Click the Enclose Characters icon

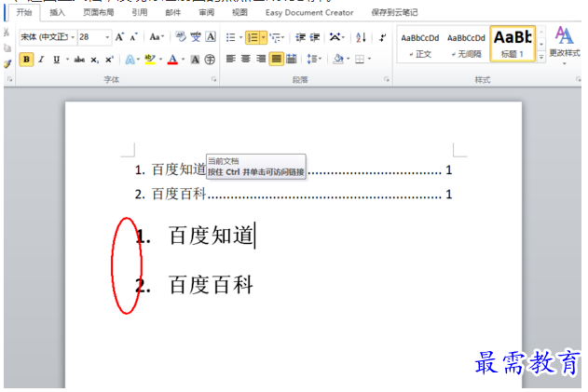click(x=210, y=60)
